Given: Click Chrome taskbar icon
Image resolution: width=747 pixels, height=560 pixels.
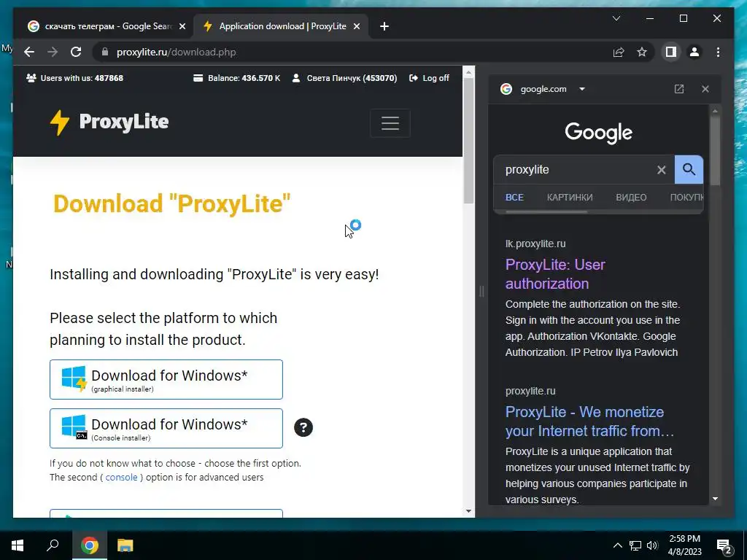Looking at the screenshot, I should click(x=89, y=545).
